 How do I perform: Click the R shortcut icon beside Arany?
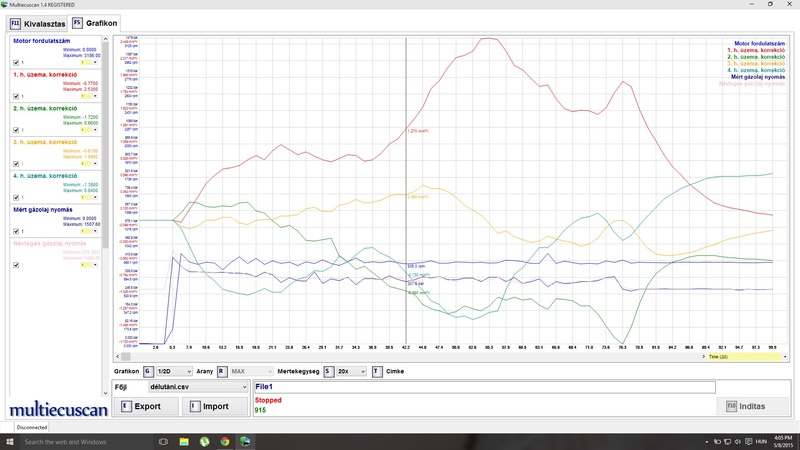pyautogui.click(x=222, y=370)
